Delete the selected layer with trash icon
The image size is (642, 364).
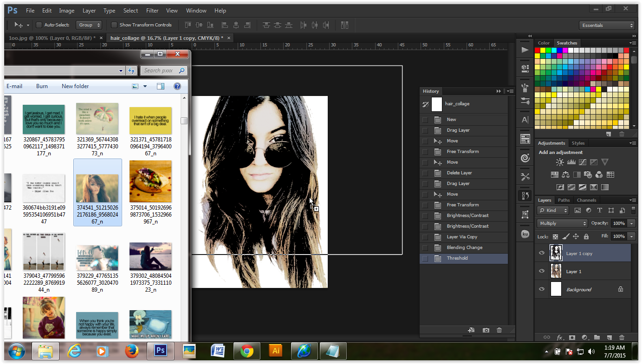click(622, 337)
